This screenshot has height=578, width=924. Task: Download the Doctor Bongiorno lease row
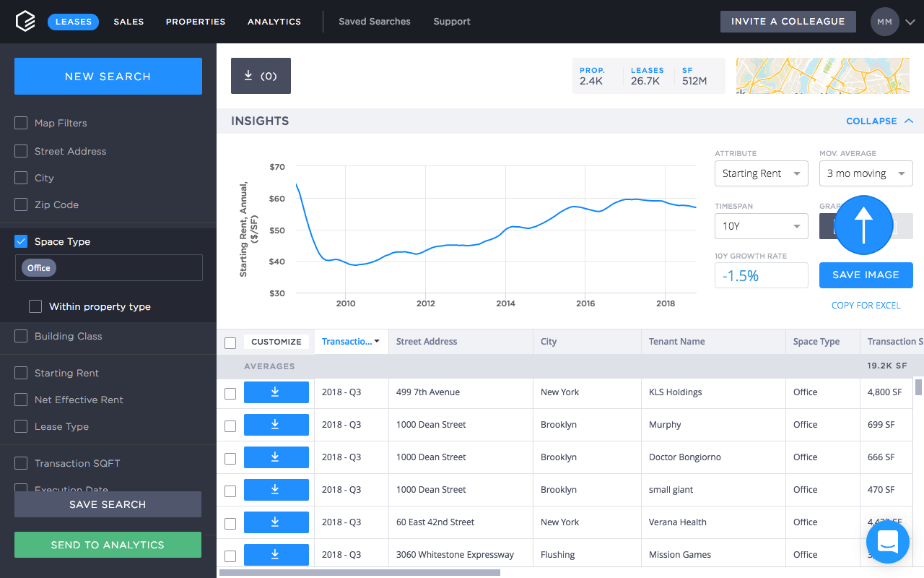[276, 457]
